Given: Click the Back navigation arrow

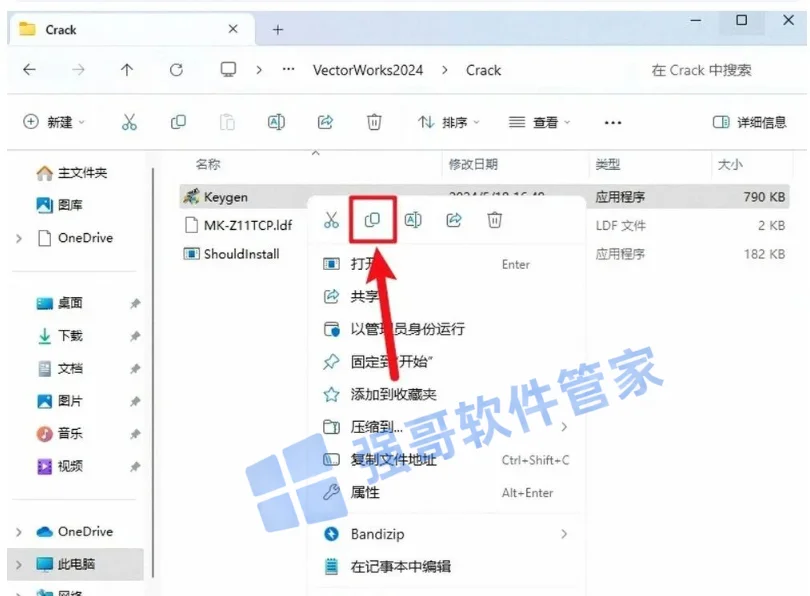Looking at the screenshot, I should (29, 69).
